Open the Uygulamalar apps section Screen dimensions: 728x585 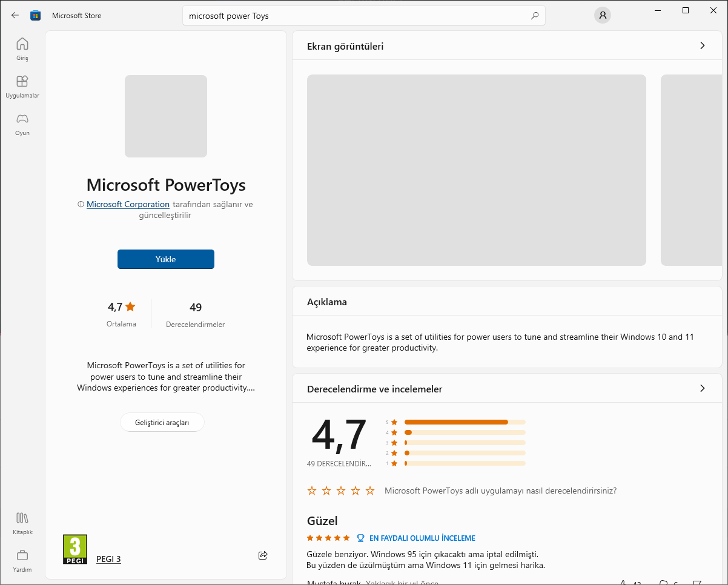point(22,87)
